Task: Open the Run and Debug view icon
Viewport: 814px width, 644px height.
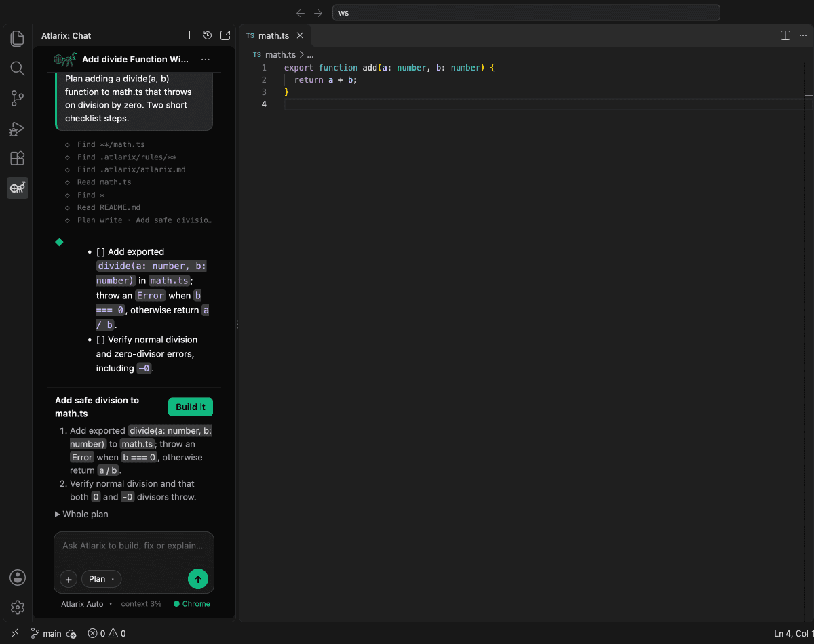Action: (x=18, y=129)
